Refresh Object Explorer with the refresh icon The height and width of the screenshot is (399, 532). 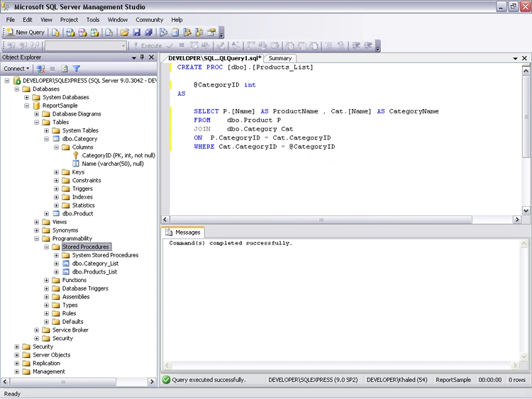click(65, 69)
